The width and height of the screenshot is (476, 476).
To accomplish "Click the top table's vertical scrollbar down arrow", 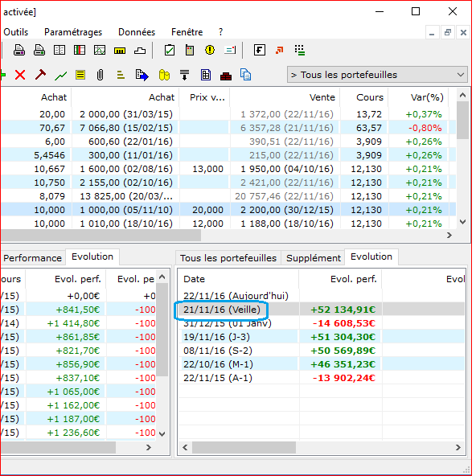I will (462, 222).
